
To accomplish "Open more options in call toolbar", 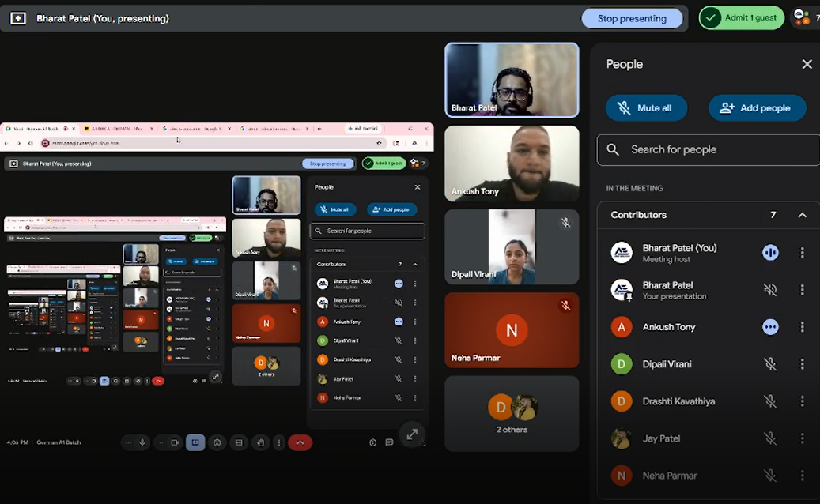I will coord(279,442).
